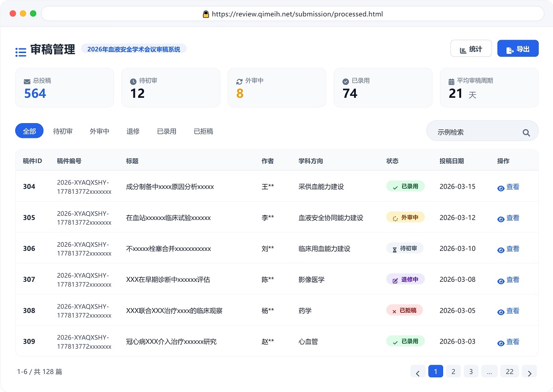Screen dimensions: 553x392
Task: Switch to the 退修 filter tab
Action: point(133,131)
